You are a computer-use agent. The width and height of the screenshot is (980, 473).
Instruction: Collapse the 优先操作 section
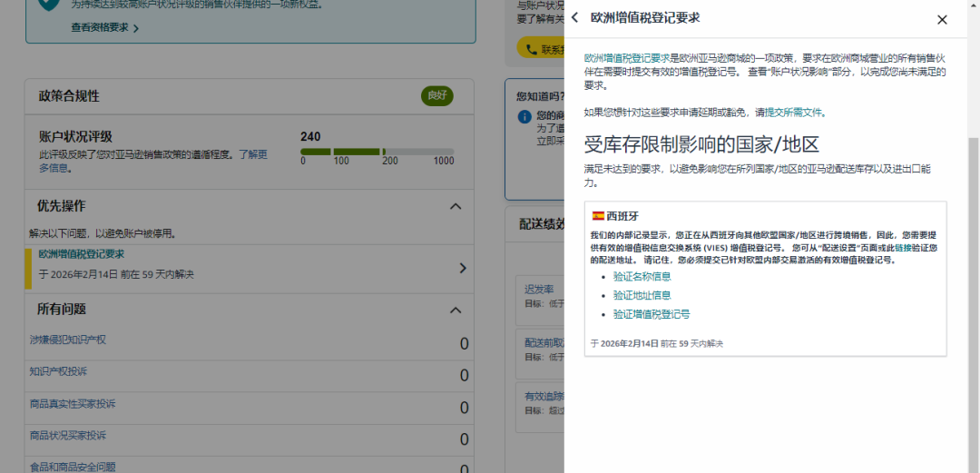pyautogui.click(x=456, y=207)
